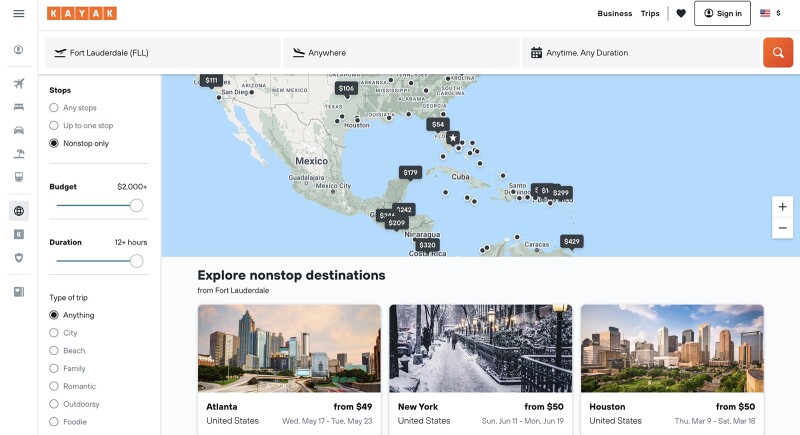Open Trips in top navigation
800x435 pixels.
pos(650,13)
